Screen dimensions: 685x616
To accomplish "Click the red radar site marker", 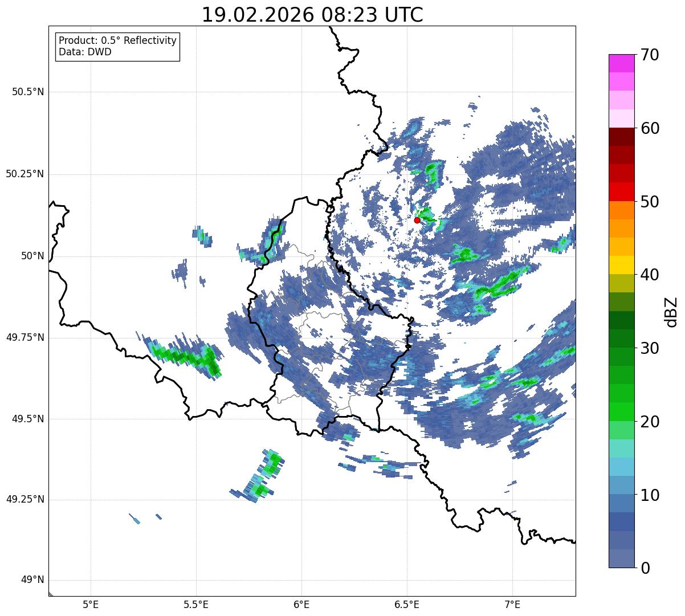I will point(417,220).
